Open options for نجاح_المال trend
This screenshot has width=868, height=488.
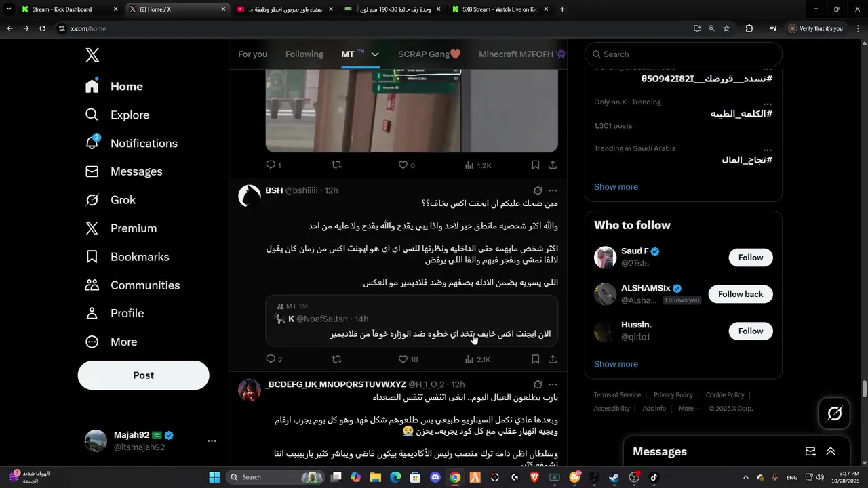pyautogui.click(x=767, y=149)
